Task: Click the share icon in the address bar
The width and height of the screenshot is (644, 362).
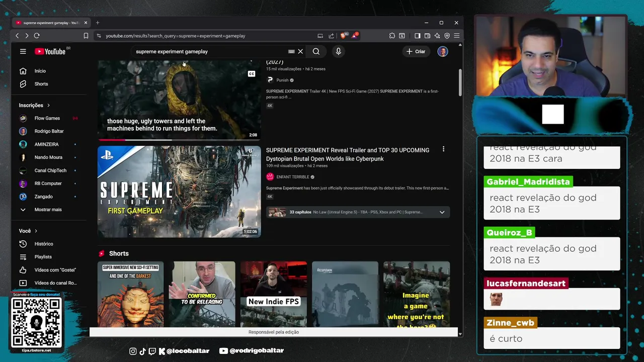Action: (331, 36)
